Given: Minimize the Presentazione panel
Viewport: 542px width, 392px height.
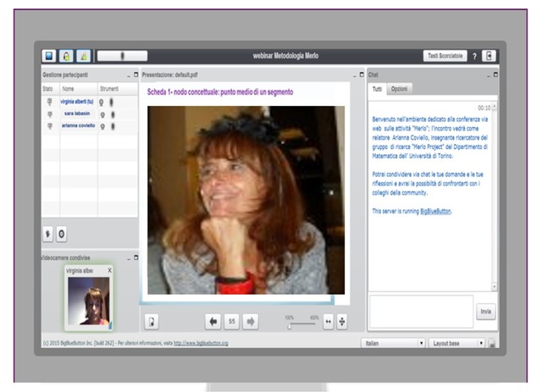Looking at the screenshot, I should click(354, 75).
